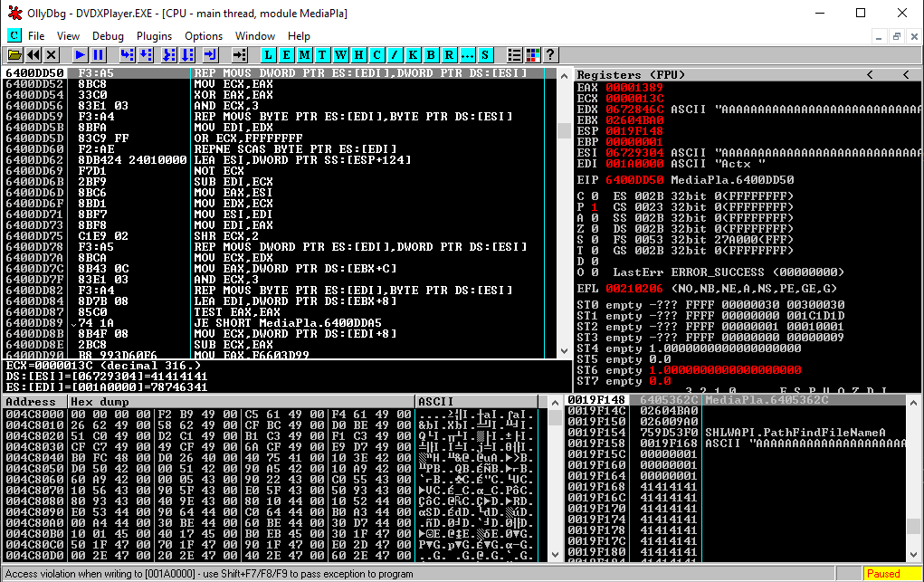The height and width of the screenshot is (582, 924).
Task: Click the Step over toolbar icon
Action: pos(146,55)
